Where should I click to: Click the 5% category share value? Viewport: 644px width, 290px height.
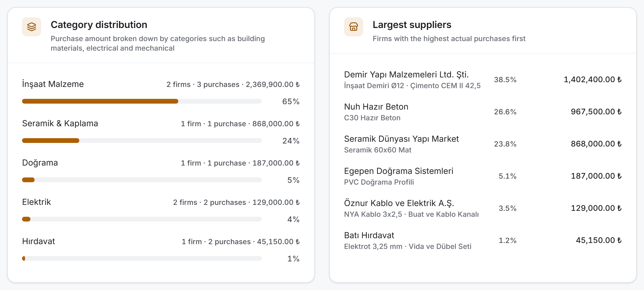click(x=293, y=180)
